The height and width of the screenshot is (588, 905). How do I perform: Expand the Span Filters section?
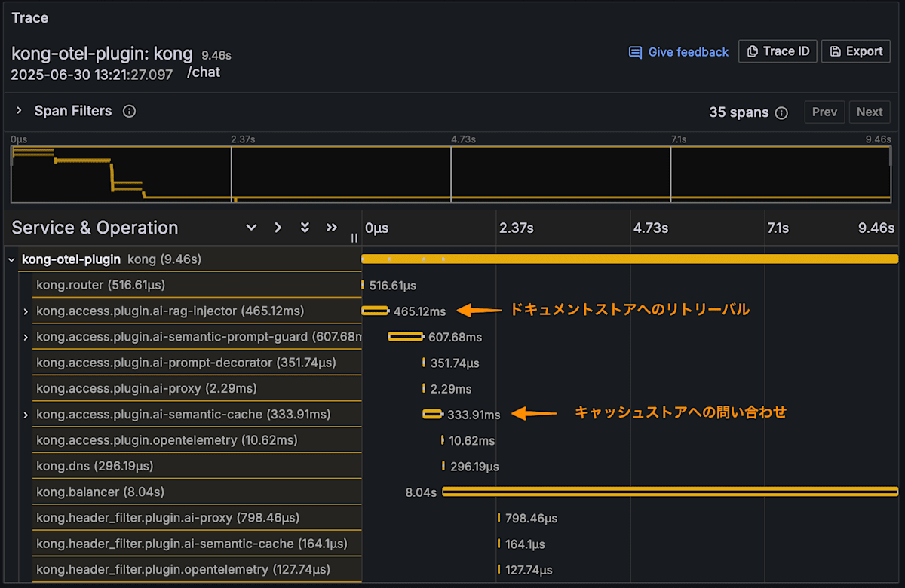(x=20, y=111)
